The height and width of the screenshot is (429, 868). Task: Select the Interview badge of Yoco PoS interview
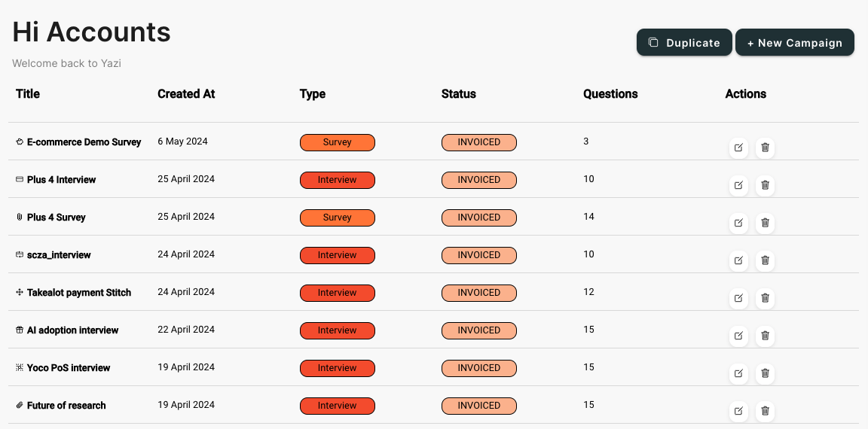(337, 368)
